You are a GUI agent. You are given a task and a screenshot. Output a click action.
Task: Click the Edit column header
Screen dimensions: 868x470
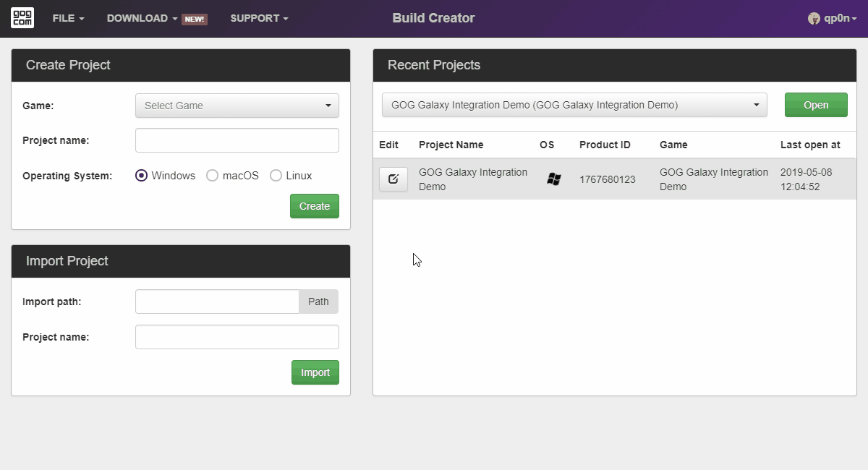tap(388, 145)
